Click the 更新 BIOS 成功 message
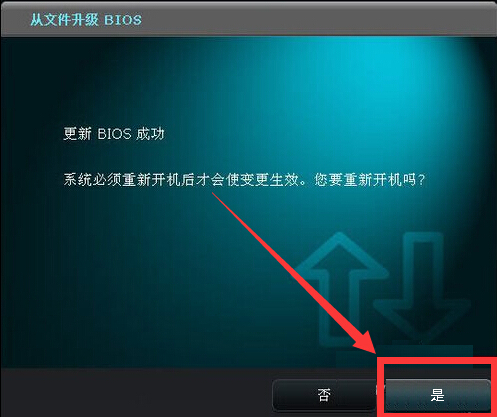Viewport: 497px width, 417px height. click(114, 134)
